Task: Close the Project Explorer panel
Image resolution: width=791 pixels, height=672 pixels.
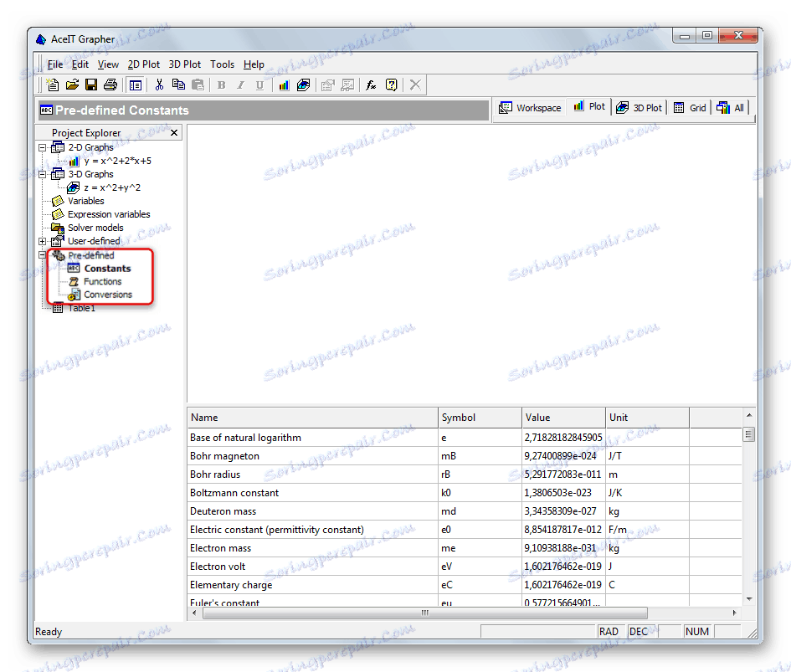Action: click(x=174, y=132)
